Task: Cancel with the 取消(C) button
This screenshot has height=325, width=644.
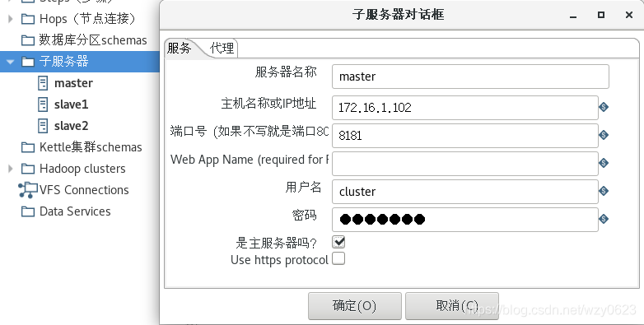Action: pos(452,306)
